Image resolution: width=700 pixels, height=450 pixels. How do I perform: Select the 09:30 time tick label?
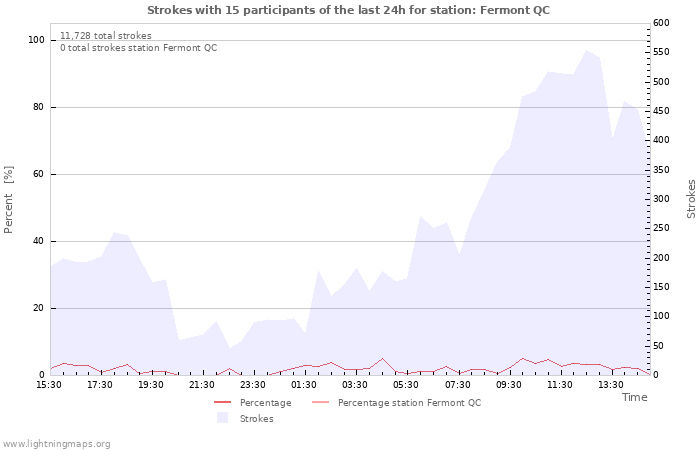510,384
